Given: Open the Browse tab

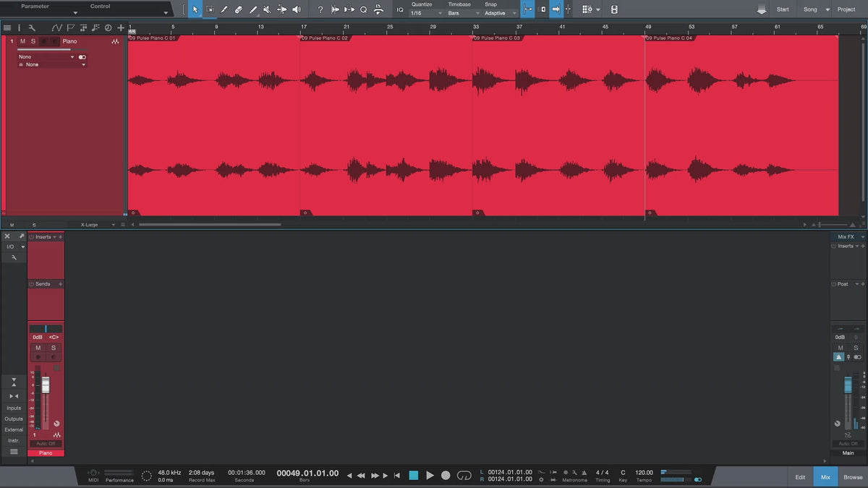Looking at the screenshot, I should pos(853,477).
